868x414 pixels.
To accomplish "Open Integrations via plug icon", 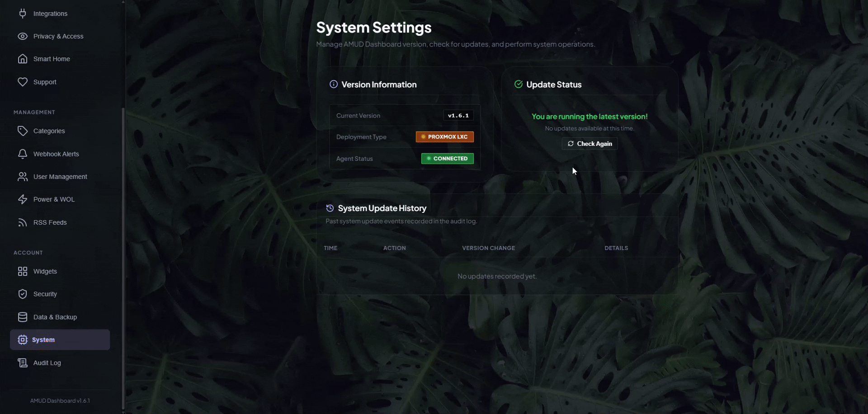I will tap(23, 14).
